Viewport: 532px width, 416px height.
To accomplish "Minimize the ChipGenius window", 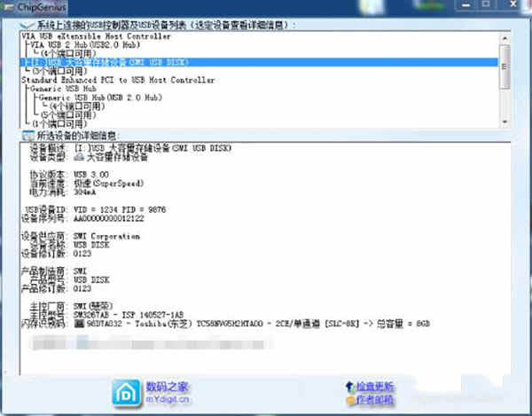I will tap(466, 4).
